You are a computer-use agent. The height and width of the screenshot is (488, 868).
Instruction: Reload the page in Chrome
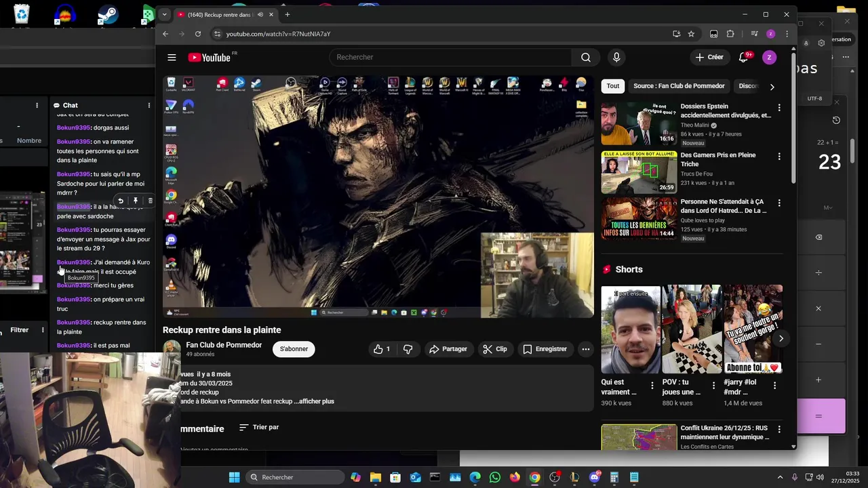point(198,34)
